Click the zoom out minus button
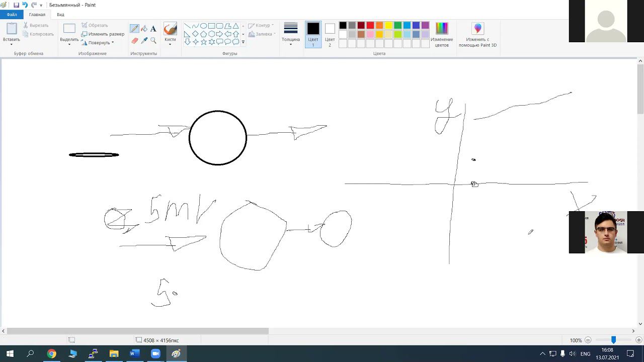644x362 pixels. pos(588,340)
